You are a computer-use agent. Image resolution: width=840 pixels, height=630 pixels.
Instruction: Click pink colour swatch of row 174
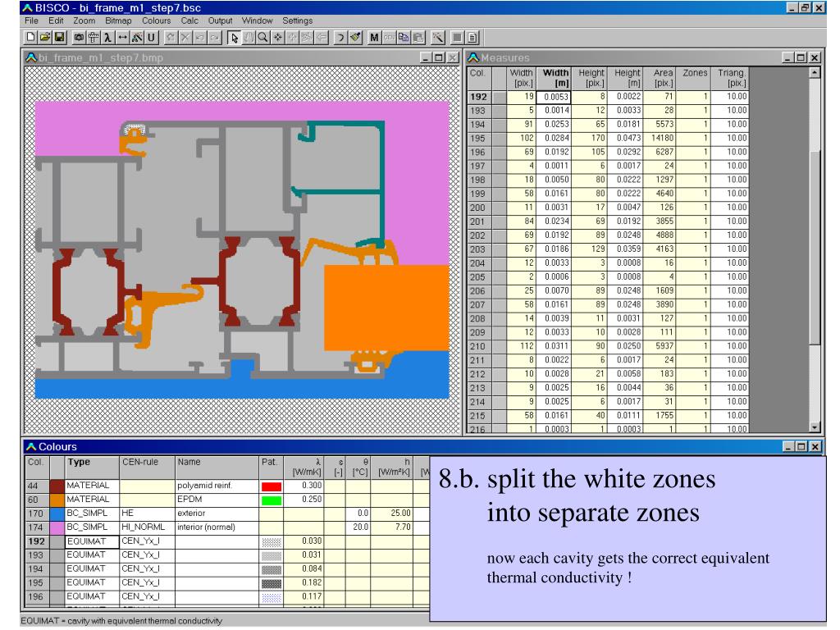[x=57, y=527]
